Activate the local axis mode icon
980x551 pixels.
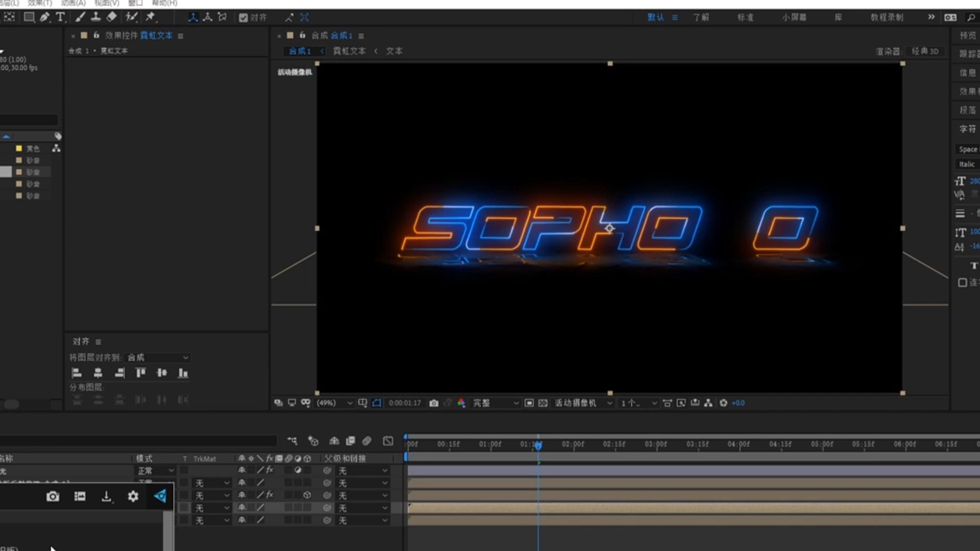tap(193, 17)
